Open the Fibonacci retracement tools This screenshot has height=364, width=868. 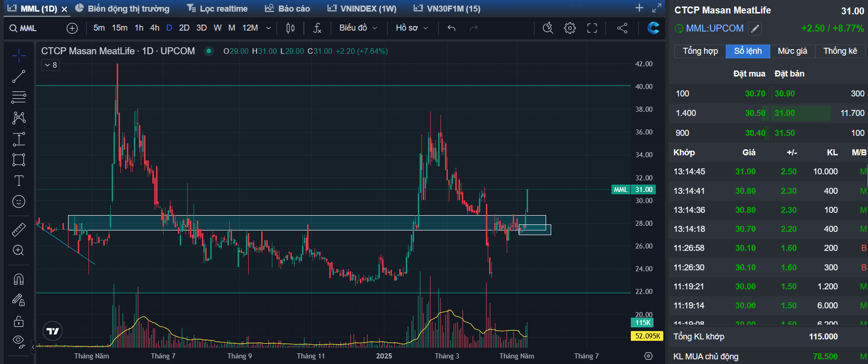pyautogui.click(x=19, y=97)
